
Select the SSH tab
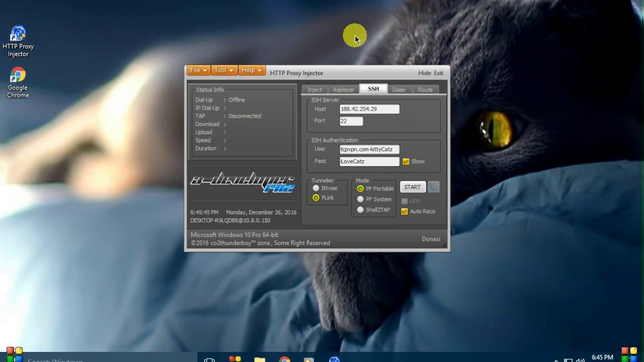tap(373, 89)
